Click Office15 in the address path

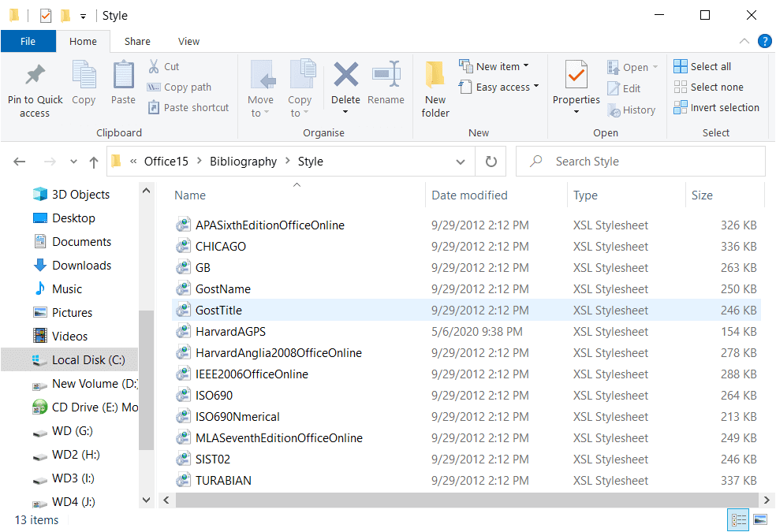166,162
